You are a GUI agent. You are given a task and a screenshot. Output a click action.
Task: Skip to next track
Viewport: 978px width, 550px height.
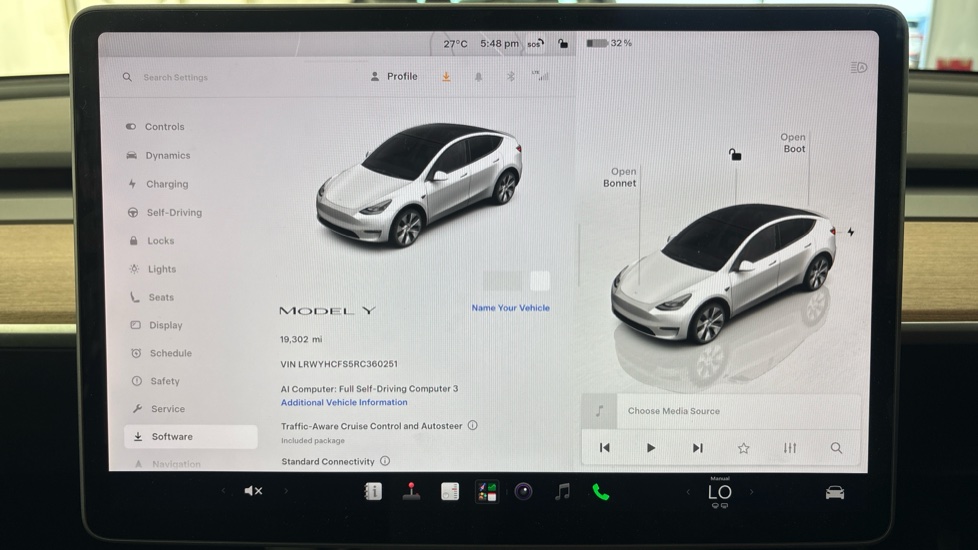pyautogui.click(x=697, y=448)
